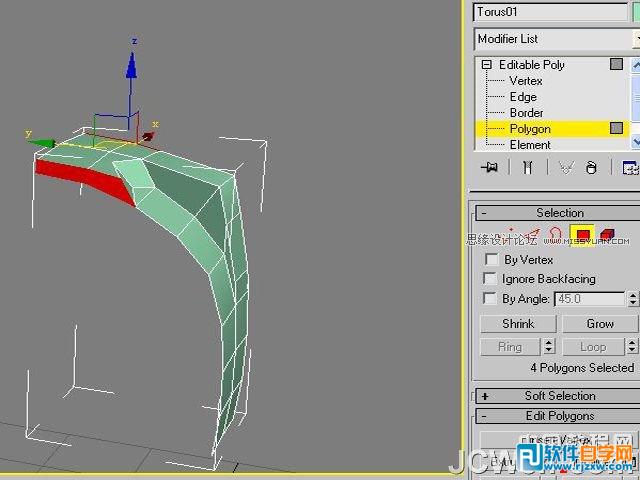
Task: Click the Ring spinner arrows
Action: [549, 347]
